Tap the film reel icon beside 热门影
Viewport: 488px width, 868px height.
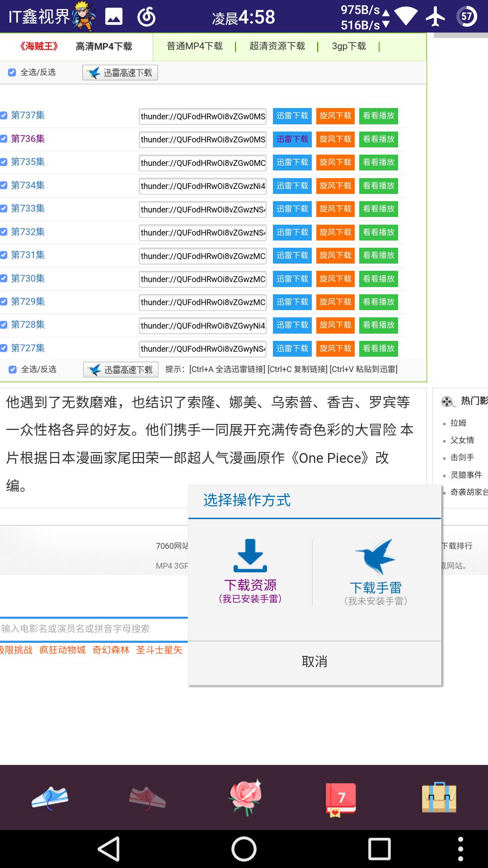click(447, 401)
